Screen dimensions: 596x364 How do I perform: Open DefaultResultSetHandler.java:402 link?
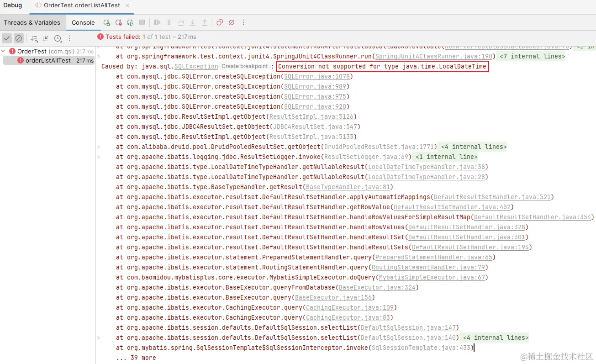click(x=452, y=207)
